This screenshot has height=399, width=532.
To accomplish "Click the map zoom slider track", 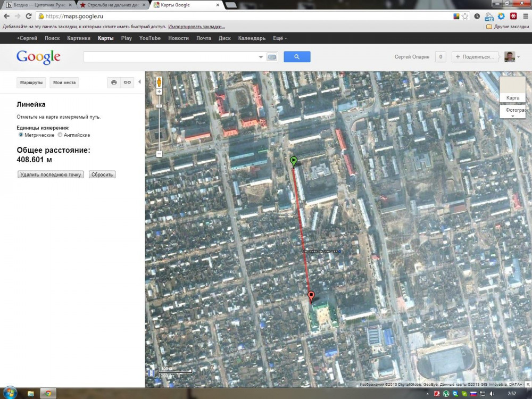I will (159, 130).
